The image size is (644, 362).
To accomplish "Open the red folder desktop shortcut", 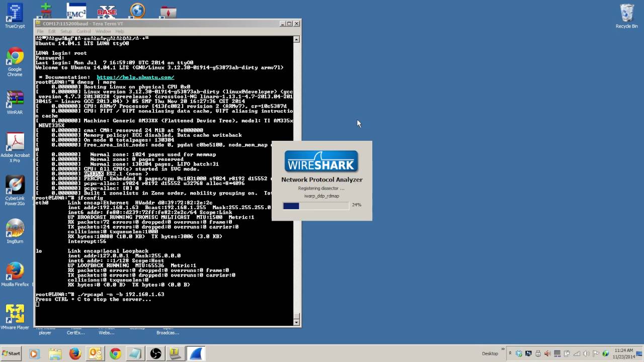I will point(168,12).
